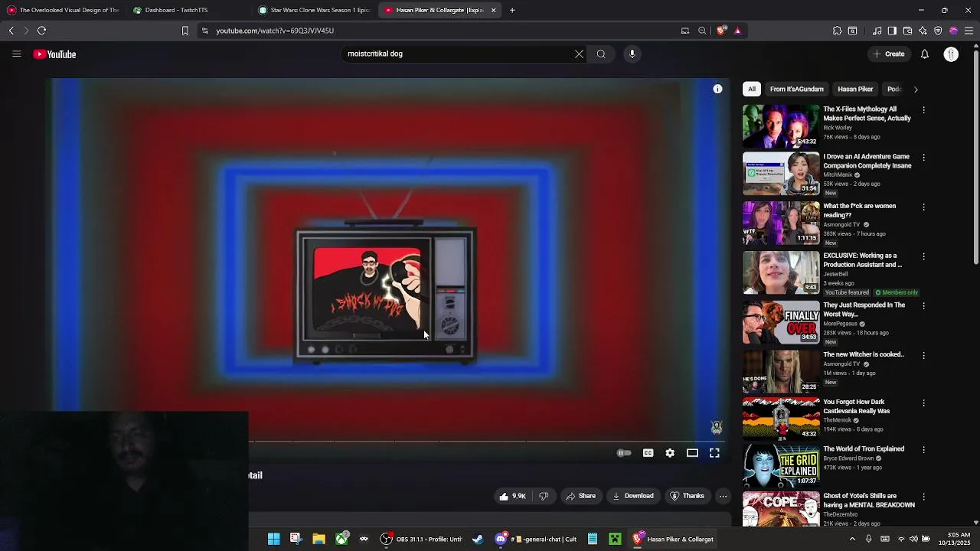Image resolution: width=980 pixels, height=551 pixels.
Task: Open Brave VPN shield icon
Action: tap(938, 31)
